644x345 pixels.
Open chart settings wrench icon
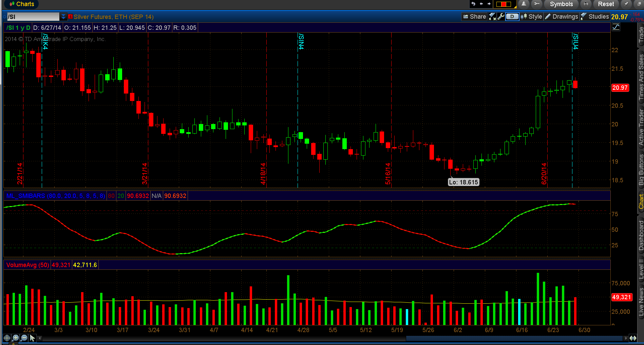click(501, 17)
